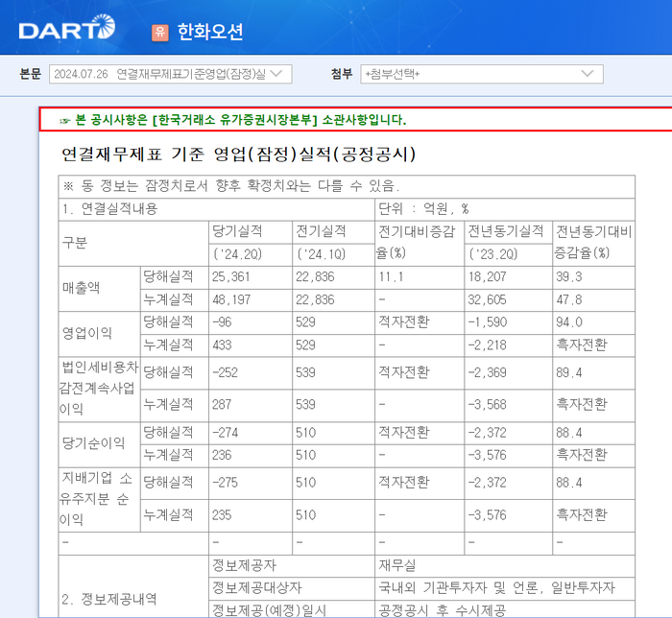
Task: Click the 정보제공대상자 label cell
Action: click(292, 588)
